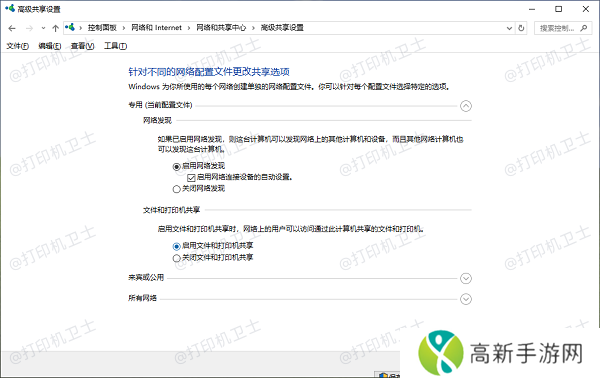Click 高级共享设置 breadcrumb

tap(282, 28)
